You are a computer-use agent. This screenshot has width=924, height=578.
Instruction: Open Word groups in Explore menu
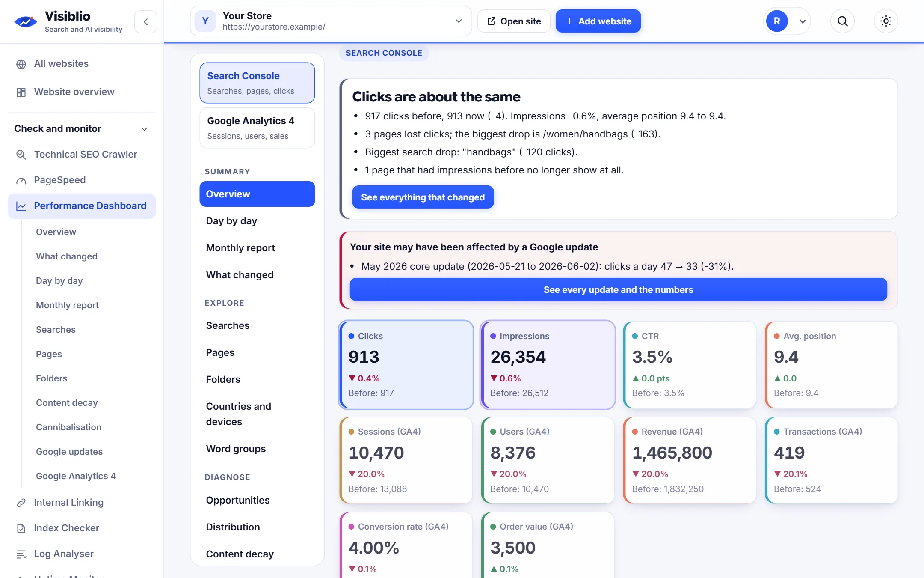coord(257,449)
